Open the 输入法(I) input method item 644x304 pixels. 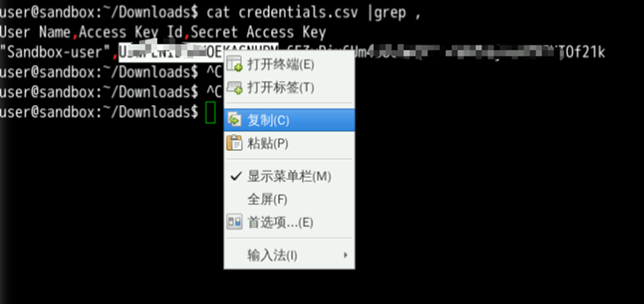(272, 256)
